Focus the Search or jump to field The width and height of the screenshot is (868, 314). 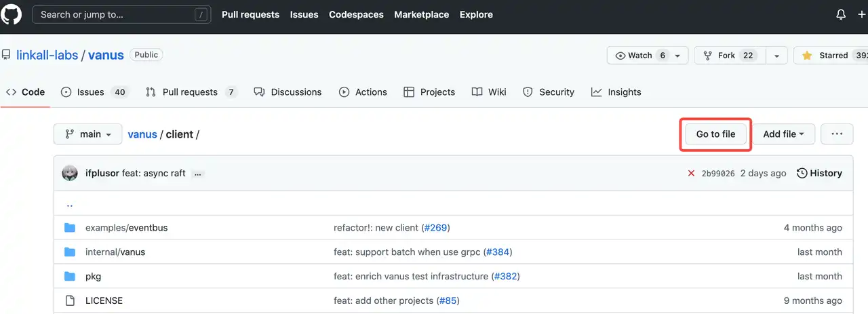[x=121, y=14]
